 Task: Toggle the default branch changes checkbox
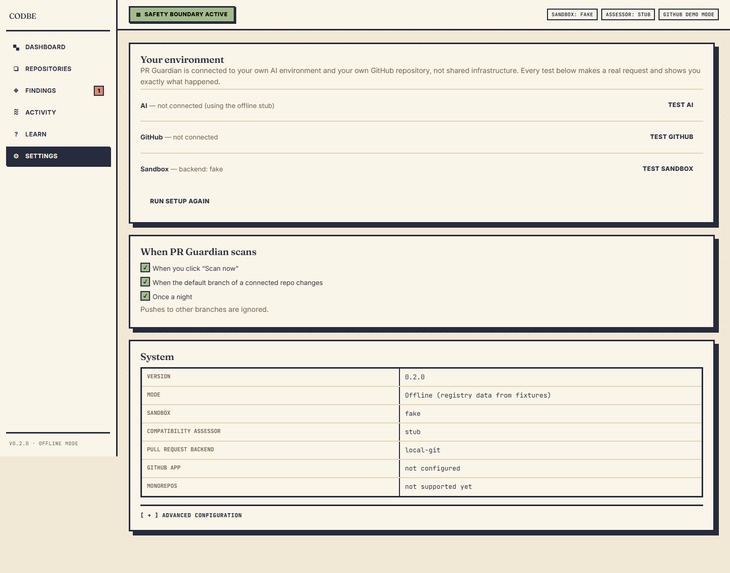click(x=145, y=282)
